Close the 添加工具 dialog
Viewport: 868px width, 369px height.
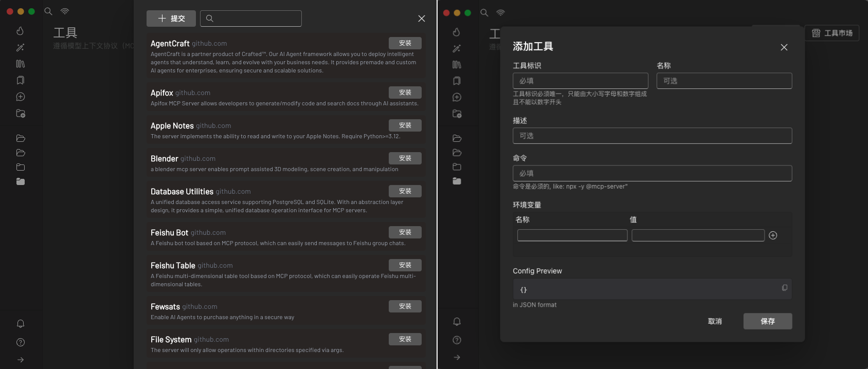click(x=784, y=47)
